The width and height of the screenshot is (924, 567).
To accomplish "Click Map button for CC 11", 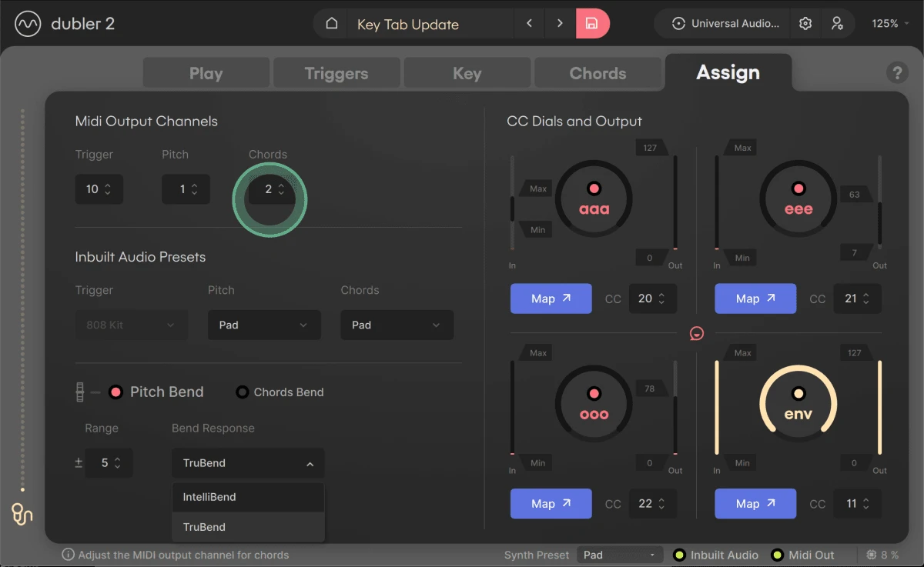I will coord(755,504).
